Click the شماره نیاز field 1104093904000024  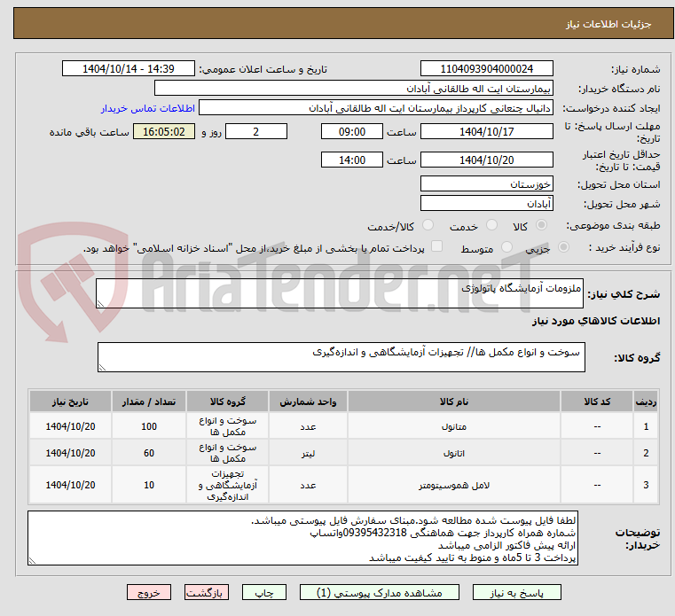click(x=486, y=69)
